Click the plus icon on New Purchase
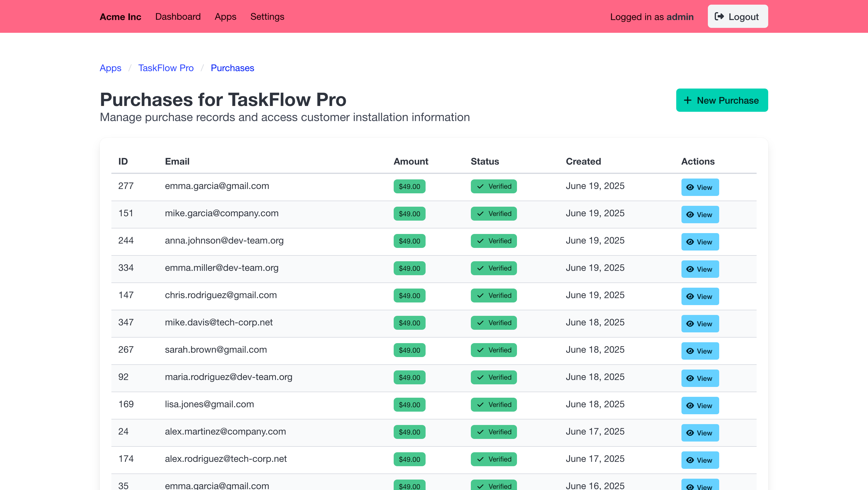The width and height of the screenshot is (868, 490). tap(687, 100)
